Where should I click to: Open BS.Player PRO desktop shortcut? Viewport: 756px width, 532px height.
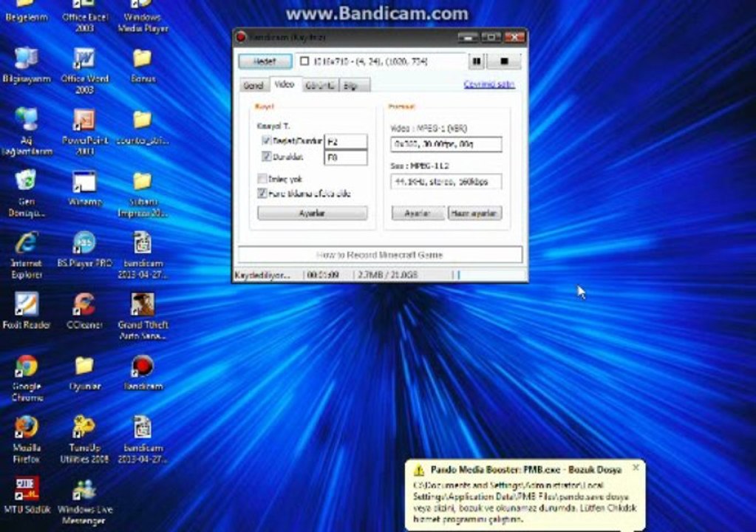tap(84, 243)
